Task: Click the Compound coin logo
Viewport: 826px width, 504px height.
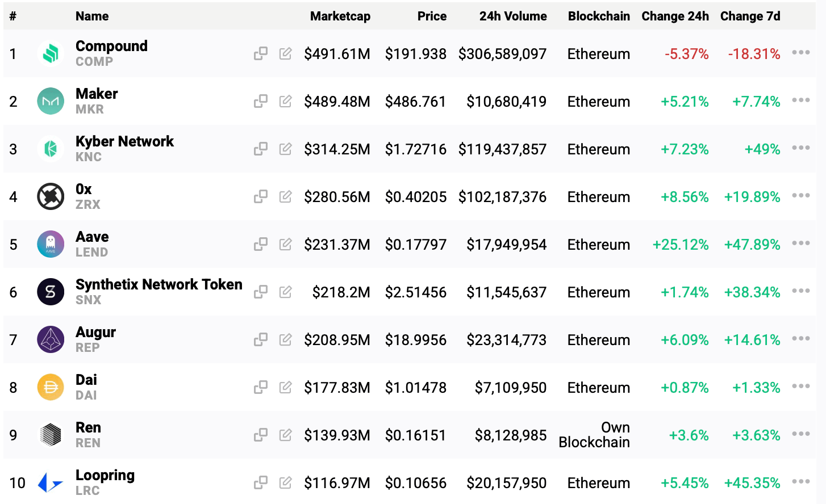Action: (x=51, y=54)
